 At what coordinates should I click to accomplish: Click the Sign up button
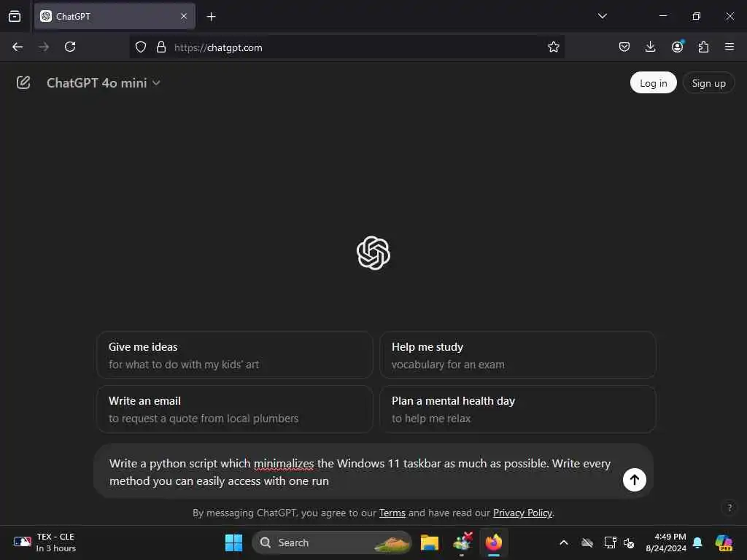[708, 83]
